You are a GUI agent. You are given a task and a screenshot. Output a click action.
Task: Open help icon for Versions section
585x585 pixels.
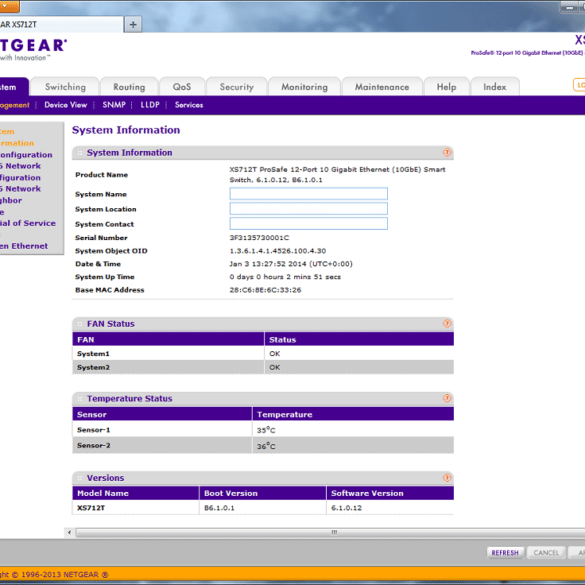pyautogui.click(x=447, y=478)
